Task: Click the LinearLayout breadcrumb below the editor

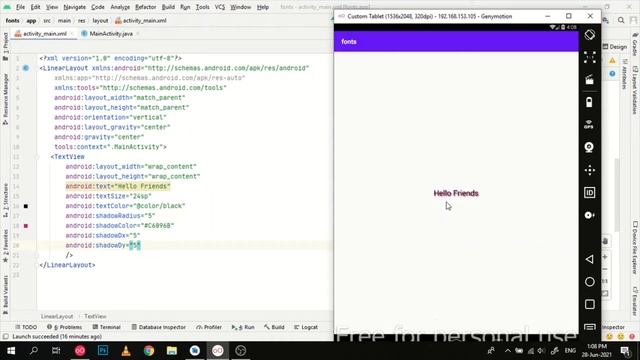Action: point(57,316)
